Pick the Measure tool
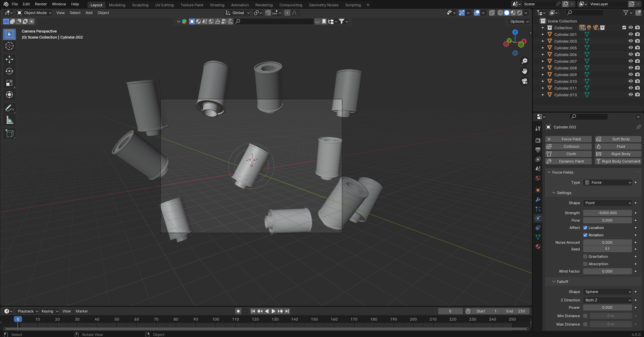This screenshot has width=644, height=337. [9, 120]
